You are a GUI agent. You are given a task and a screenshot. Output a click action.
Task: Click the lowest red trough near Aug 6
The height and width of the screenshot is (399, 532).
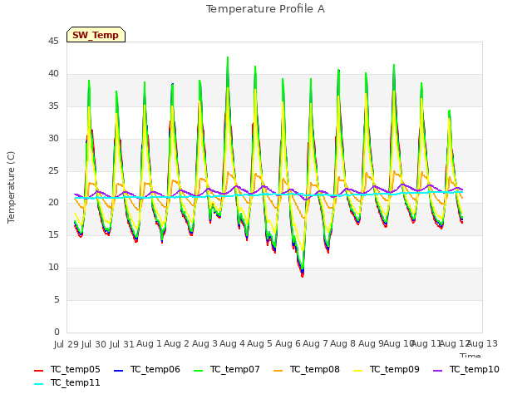click(303, 275)
